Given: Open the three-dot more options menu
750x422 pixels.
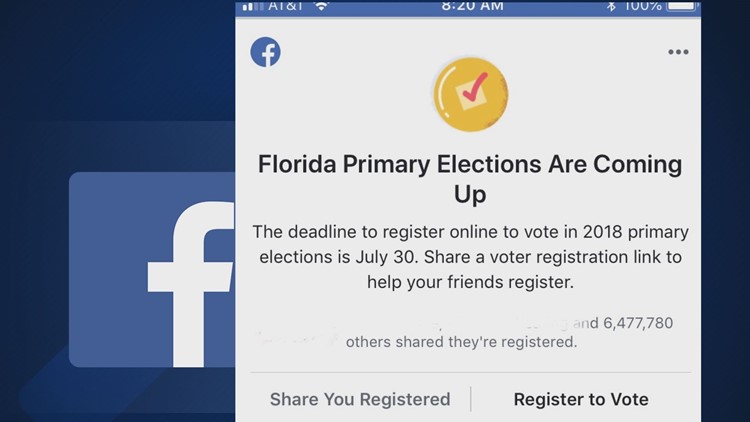Looking at the screenshot, I should [678, 52].
